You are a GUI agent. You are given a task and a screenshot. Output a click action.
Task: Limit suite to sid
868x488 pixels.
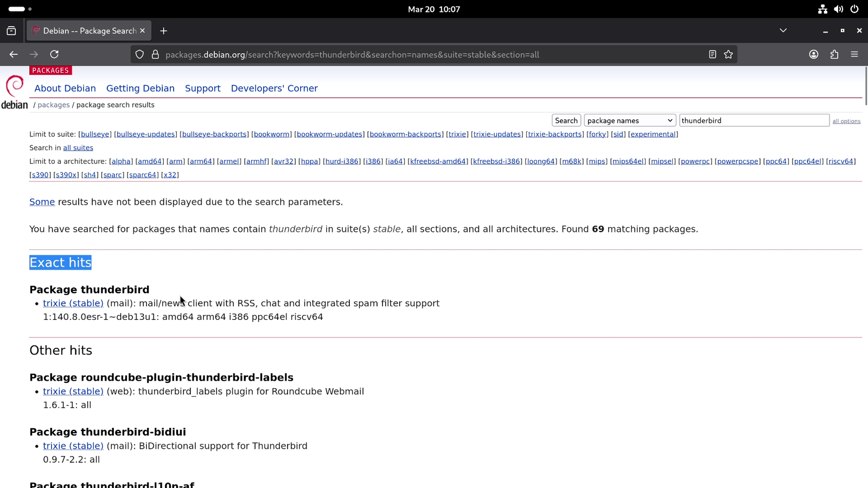point(618,134)
